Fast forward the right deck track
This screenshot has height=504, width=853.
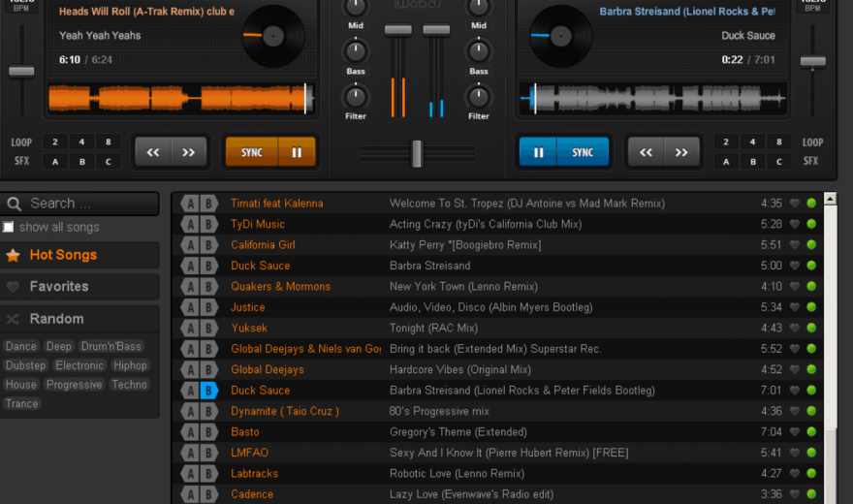[x=681, y=152]
